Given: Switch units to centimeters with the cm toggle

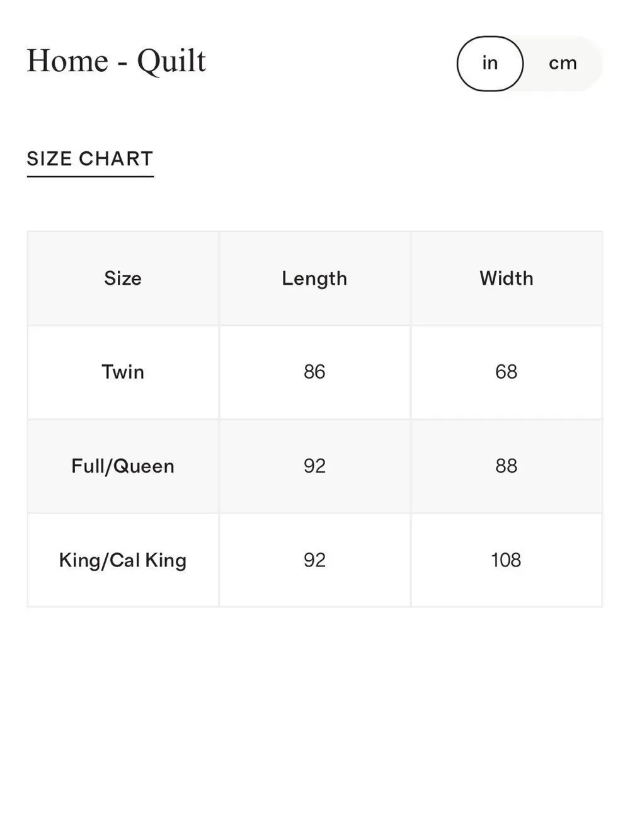Looking at the screenshot, I should (563, 64).
